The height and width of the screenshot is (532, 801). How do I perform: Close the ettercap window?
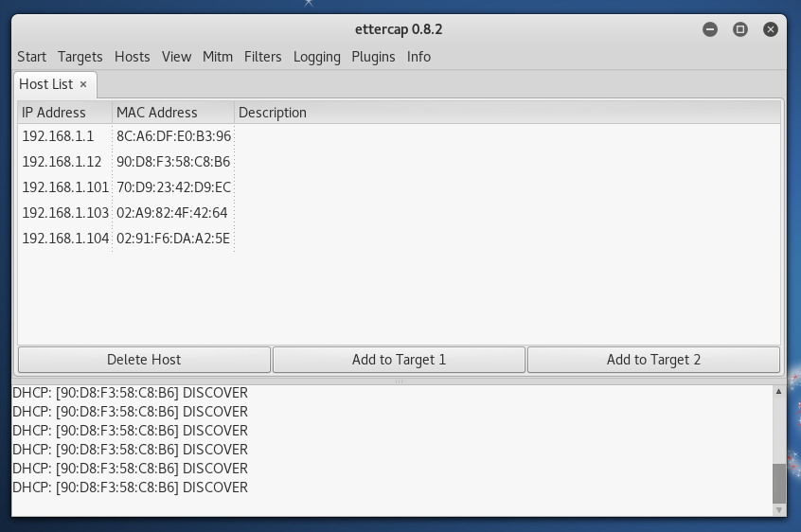coord(771,29)
